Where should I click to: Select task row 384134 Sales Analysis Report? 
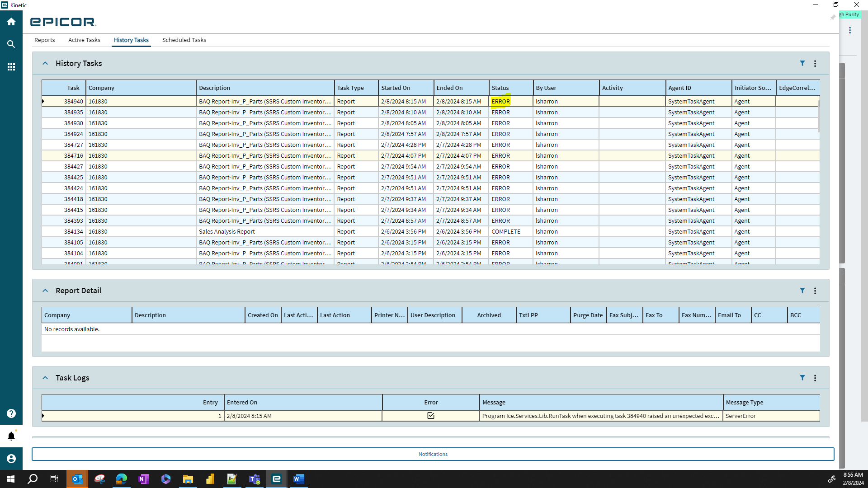(x=430, y=232)
